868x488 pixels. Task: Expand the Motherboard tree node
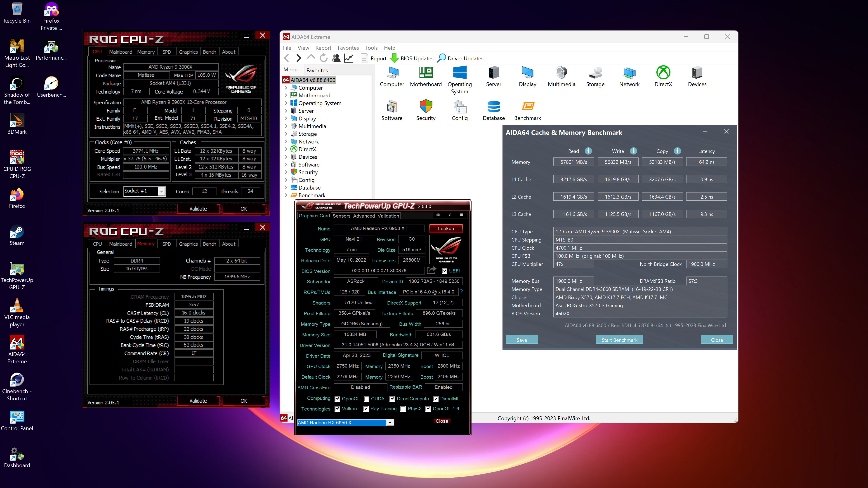(x=286, y=95)
